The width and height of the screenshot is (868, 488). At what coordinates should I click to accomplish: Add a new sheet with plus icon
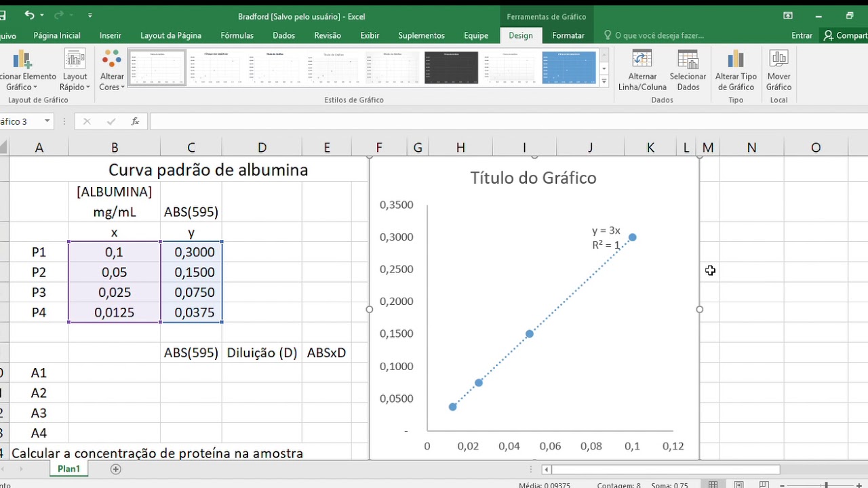tap(115, 469)
